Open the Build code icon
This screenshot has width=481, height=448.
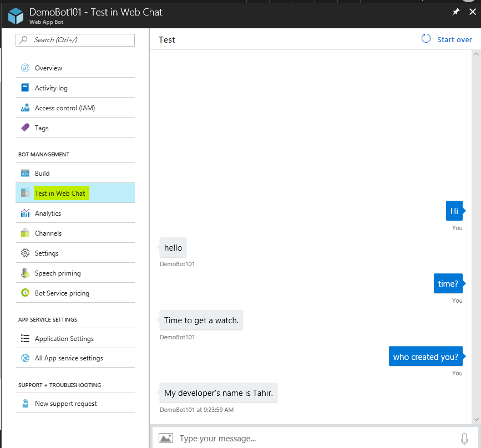[25, 174]
